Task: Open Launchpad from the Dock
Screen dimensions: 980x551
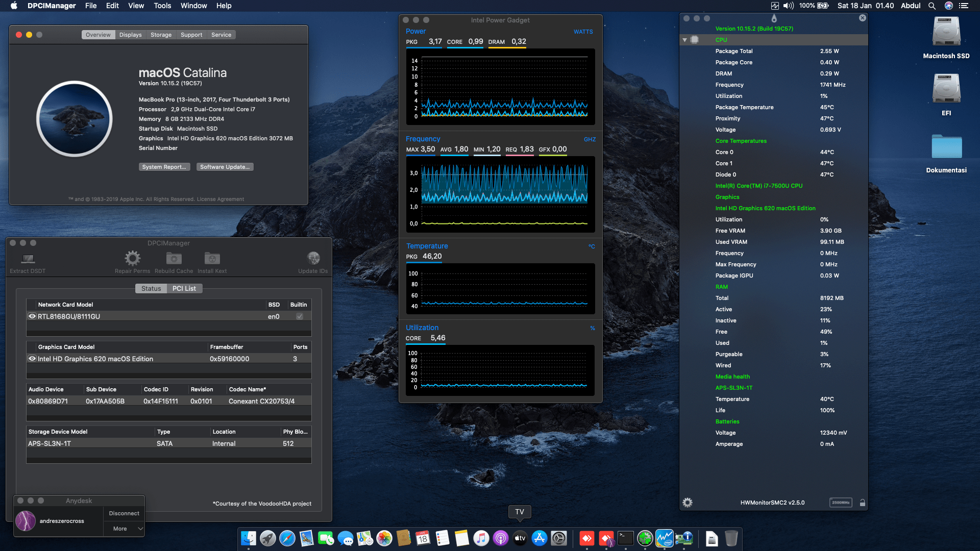Action: [268, 538]
